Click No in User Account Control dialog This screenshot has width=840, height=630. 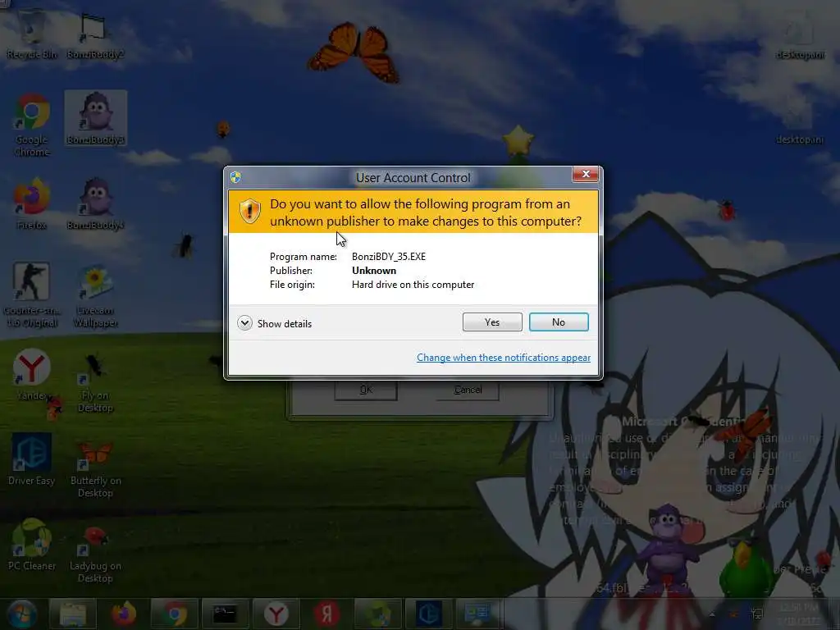point(558,322)
